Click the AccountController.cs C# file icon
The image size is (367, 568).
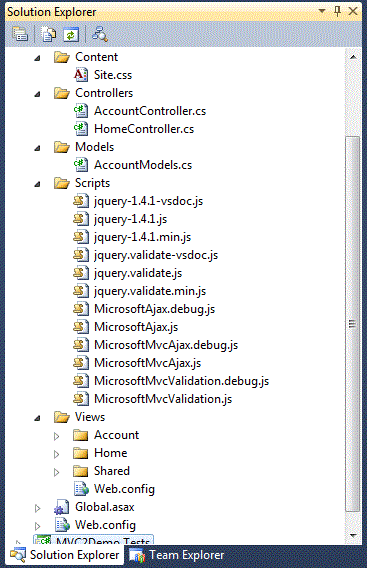pos(81,111)
